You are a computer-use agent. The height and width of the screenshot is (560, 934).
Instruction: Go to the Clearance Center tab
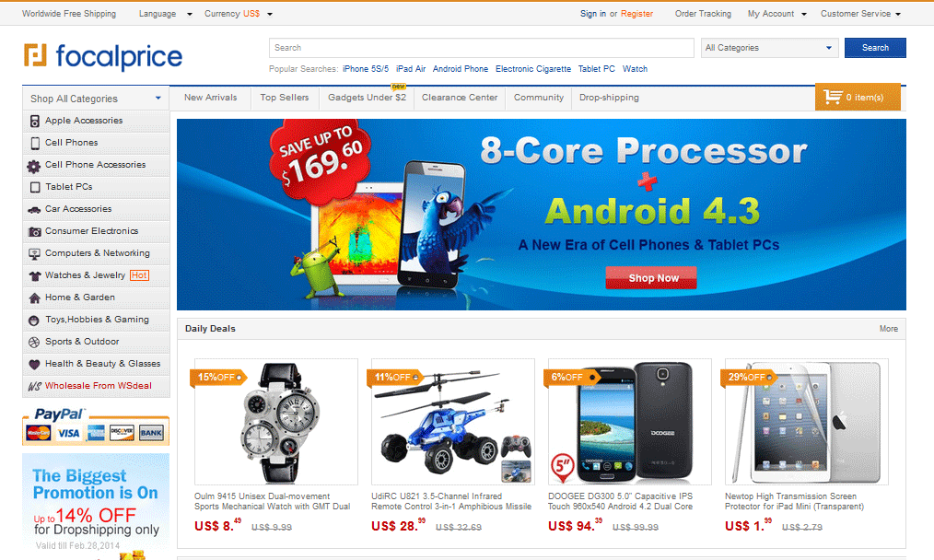[x=460, y=98]
